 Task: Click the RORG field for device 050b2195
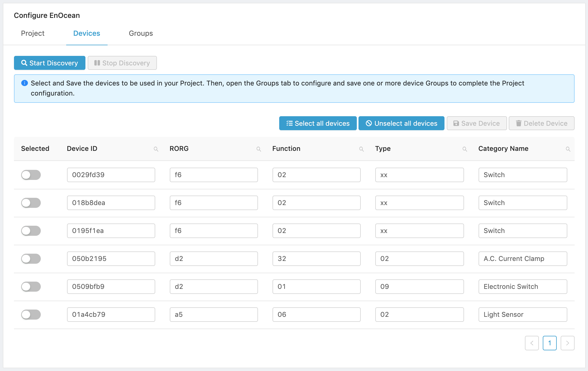[x=214, y=259]
